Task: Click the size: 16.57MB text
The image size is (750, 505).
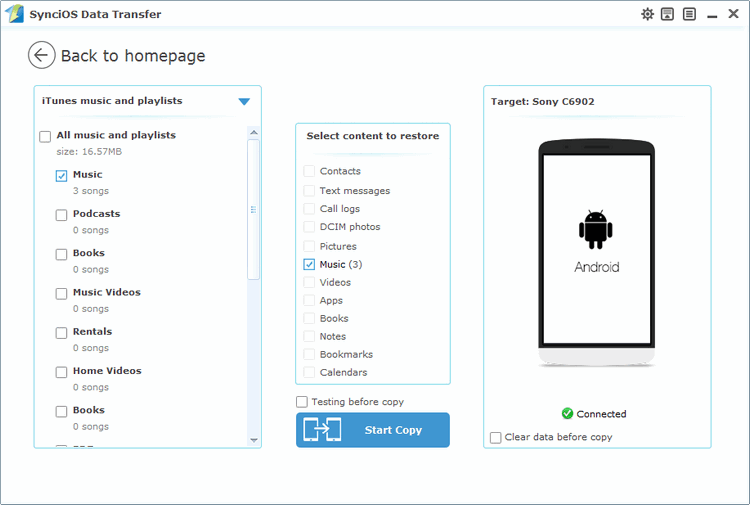Action: (x=89, y=152)
